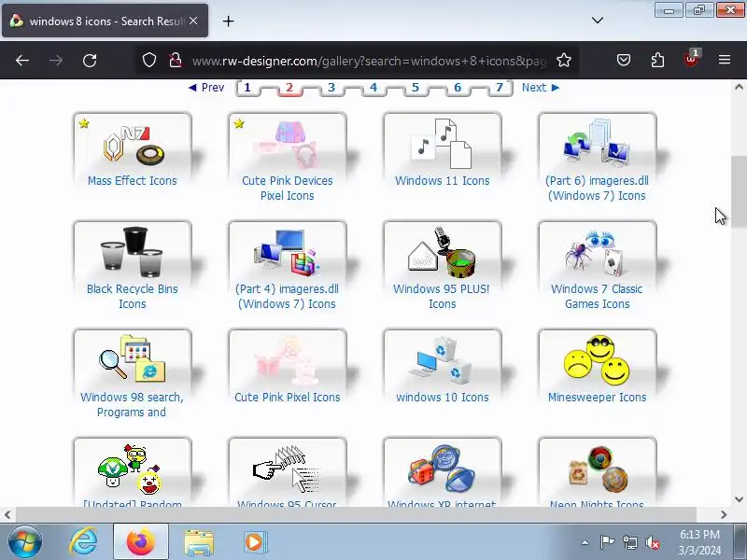The image size is (747, 560).
Task: Go to Prev results page
Action: (206, 88)
